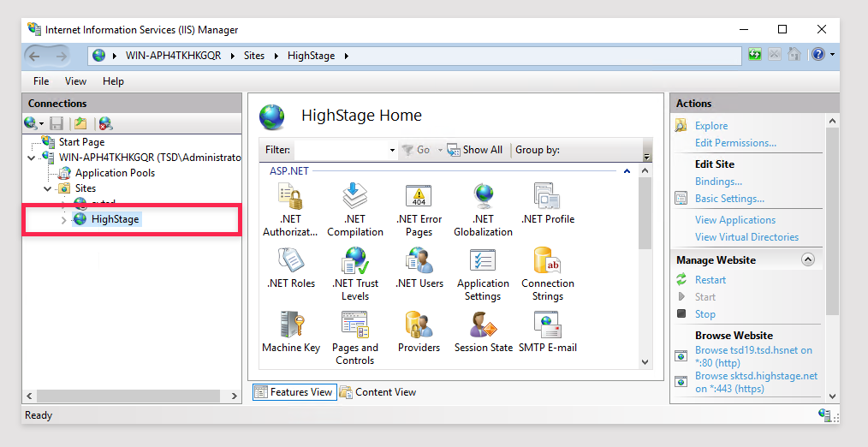
Task: Click the Create New Connection globe icon
Action: click(31, 123)
